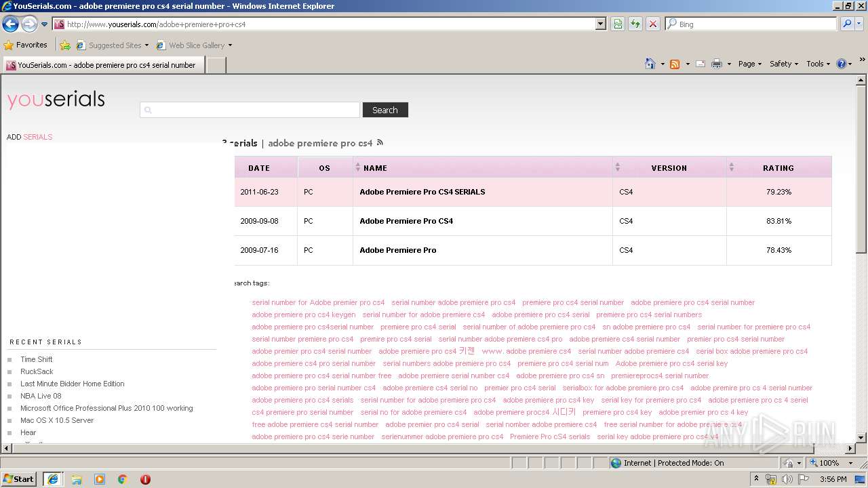The height and width of the screenshot is (488, 868).
Task: Sort table by NAME column
Action: point(483,168)
